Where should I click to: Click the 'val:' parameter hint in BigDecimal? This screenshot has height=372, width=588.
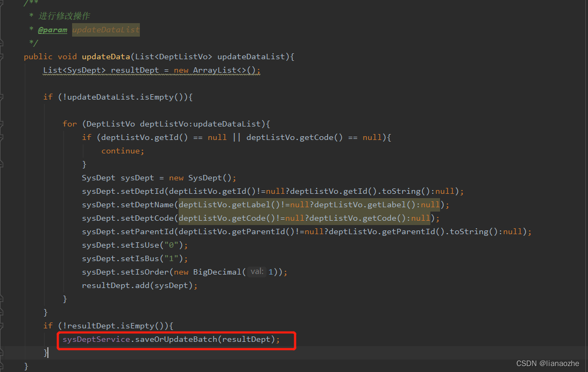tap(257, 271)
